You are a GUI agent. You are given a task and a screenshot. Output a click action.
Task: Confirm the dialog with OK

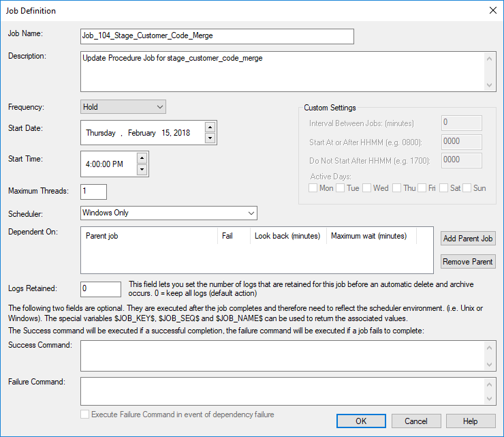pyautogui.click(x=361, y=421)
